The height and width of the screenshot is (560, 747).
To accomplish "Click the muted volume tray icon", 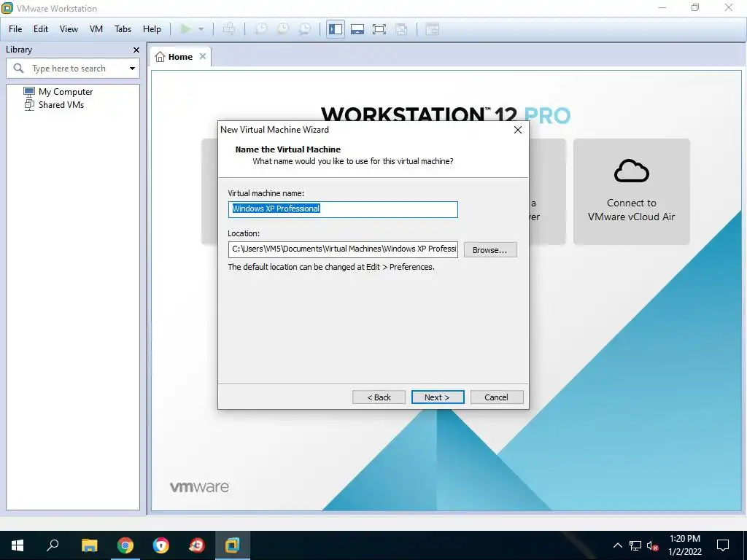I will (x=653, y=545).
